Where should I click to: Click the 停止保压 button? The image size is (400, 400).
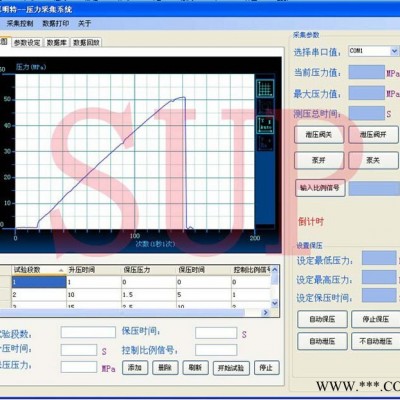point(376,319)
